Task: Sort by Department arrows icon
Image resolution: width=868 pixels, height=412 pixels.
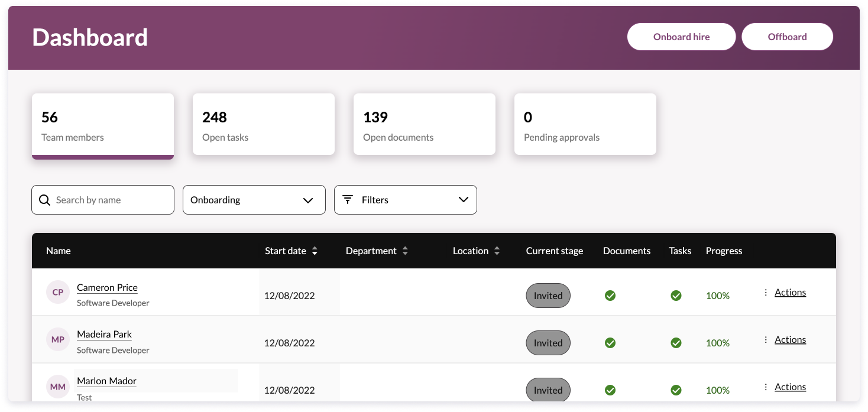Action: [x=405, y=251]
